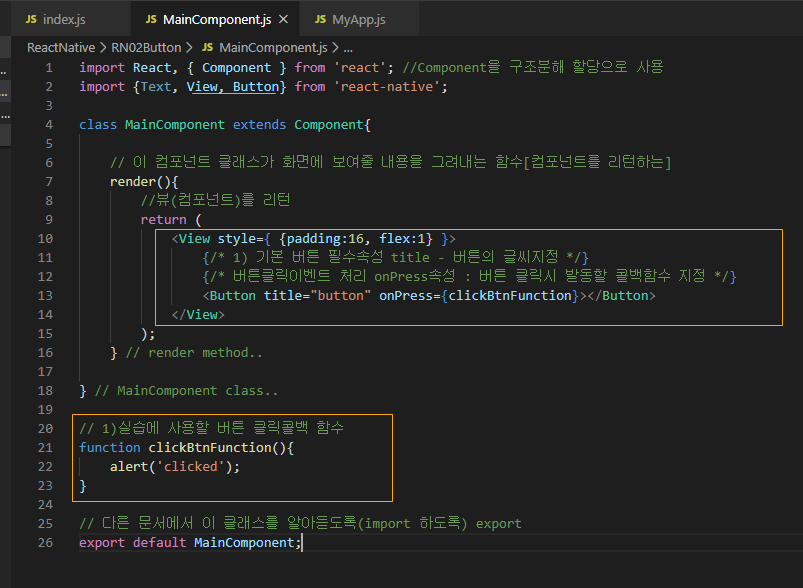Click the breadcrumb ellipsis symbol

coord(348,48)
